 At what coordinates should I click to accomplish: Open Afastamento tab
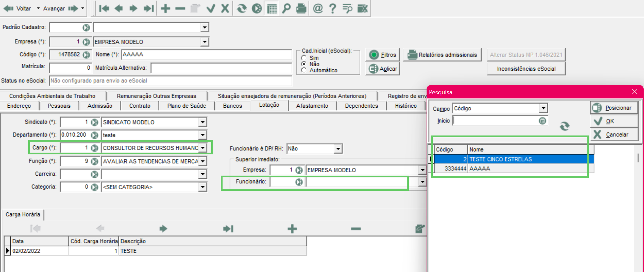[312, 106]
